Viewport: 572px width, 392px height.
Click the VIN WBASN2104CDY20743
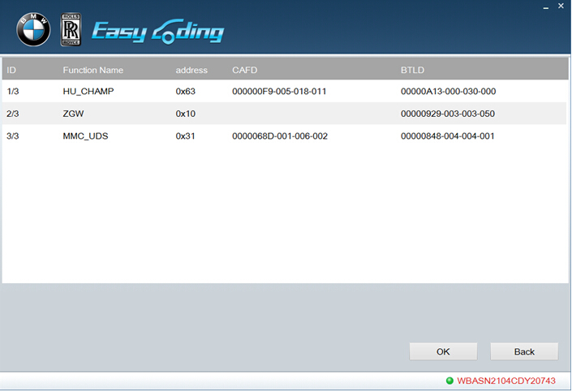point(506,381)
